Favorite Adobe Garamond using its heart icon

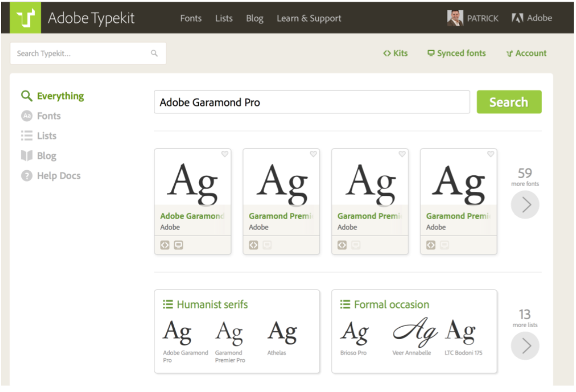tap(225, 154)
